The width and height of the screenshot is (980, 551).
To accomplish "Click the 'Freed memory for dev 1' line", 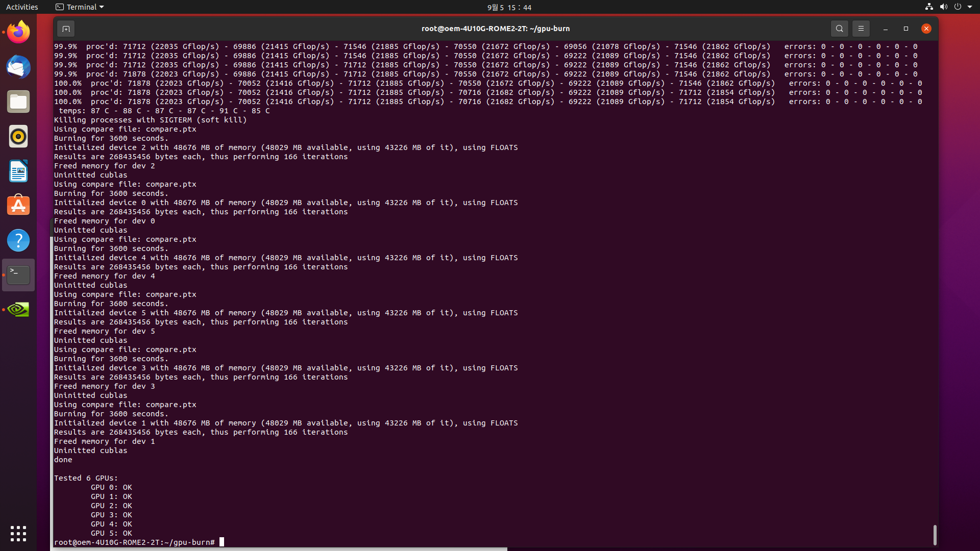I will click(x=105, y=441).
